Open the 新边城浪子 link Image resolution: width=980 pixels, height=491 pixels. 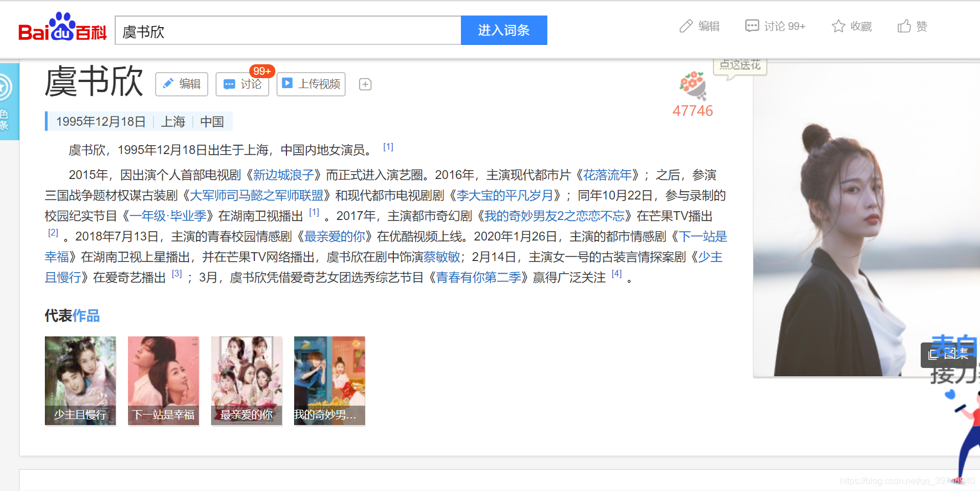coord(283,175)
